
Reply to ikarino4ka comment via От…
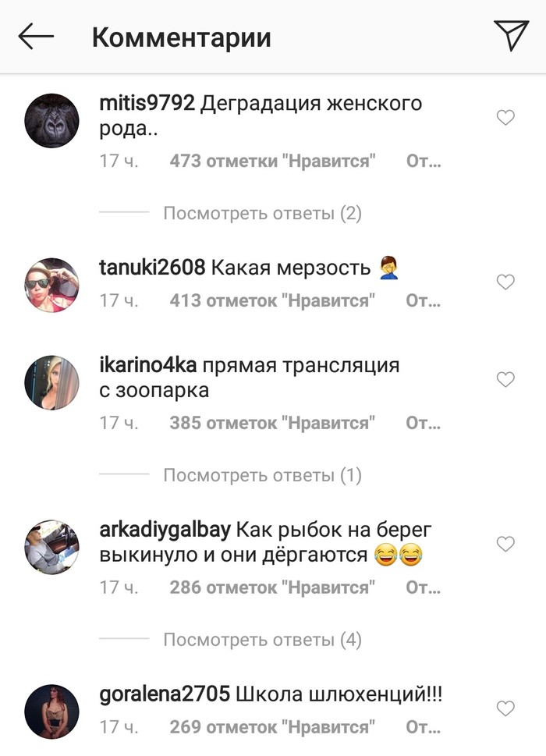tap(423, 423)
